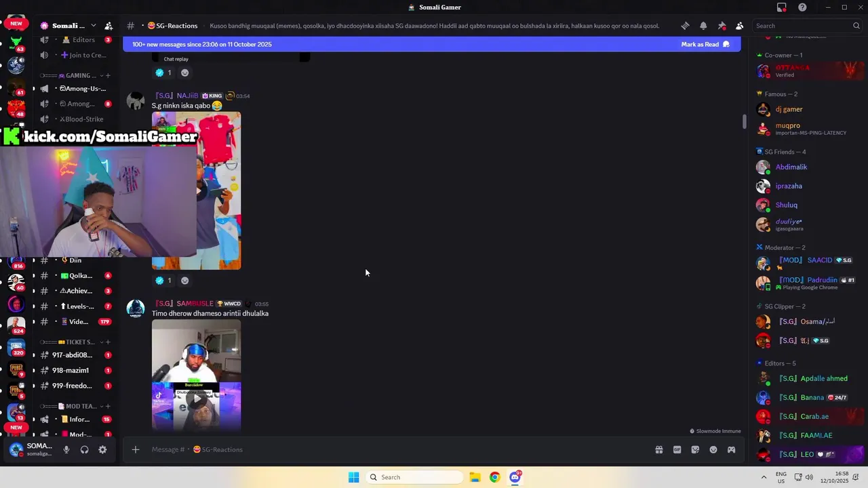Open notification settings bell icon

703,26
